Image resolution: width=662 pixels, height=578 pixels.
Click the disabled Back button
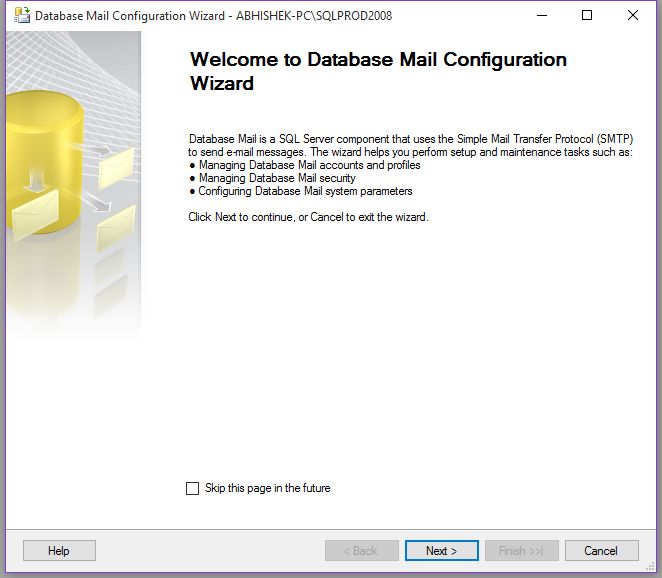point(361,551)
